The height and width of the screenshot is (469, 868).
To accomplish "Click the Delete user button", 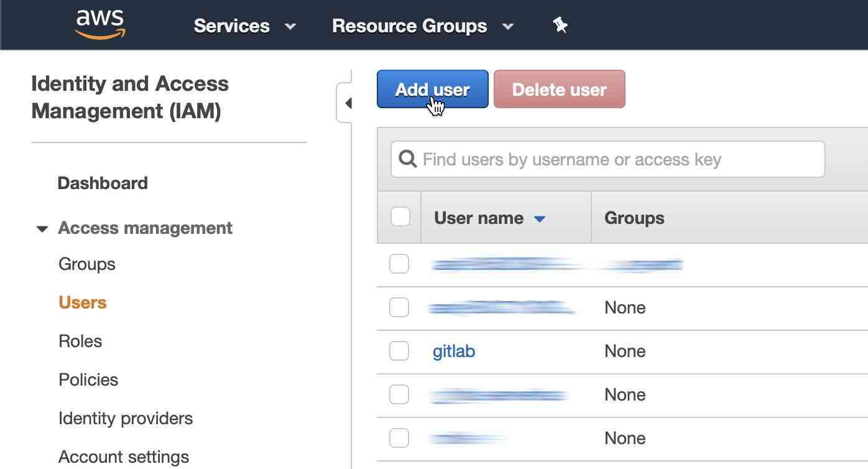I will [x=559, y=90].
